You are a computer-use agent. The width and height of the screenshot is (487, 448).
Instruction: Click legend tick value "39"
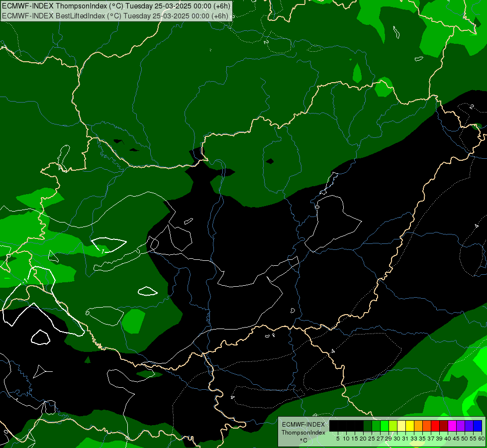coord(439,439)
